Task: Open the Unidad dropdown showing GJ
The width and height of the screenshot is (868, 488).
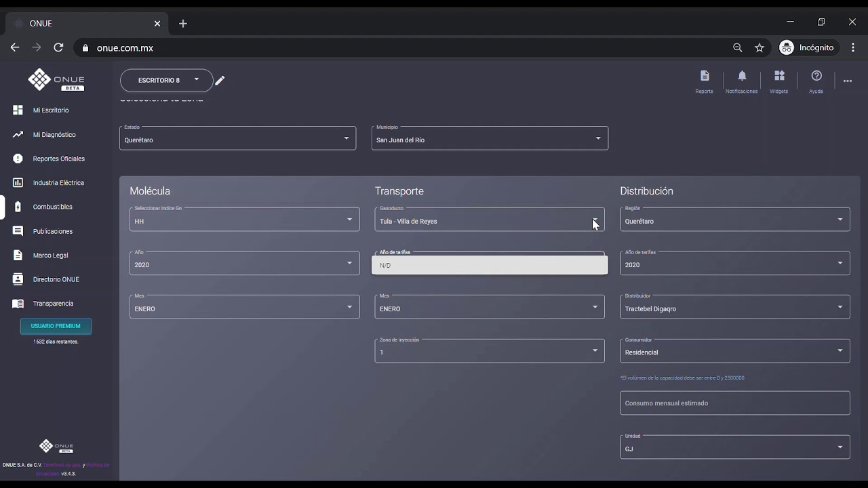Action: tap(735, 447)
